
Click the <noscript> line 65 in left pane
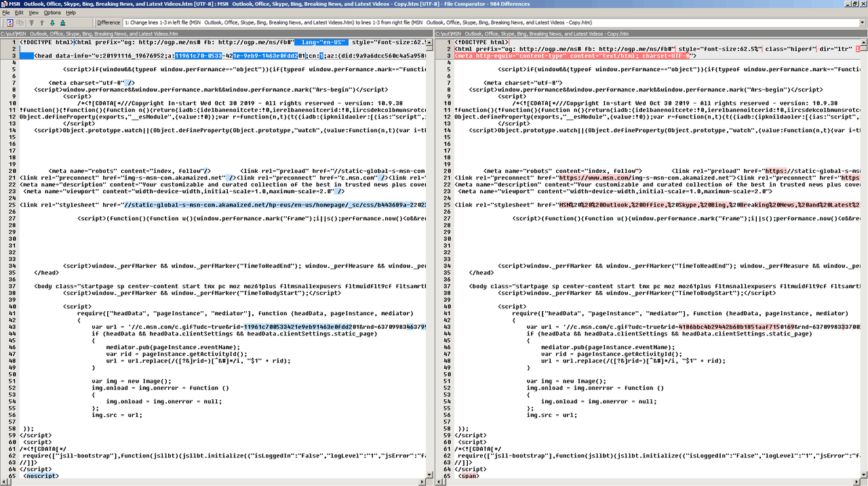(x=41, y=476)
